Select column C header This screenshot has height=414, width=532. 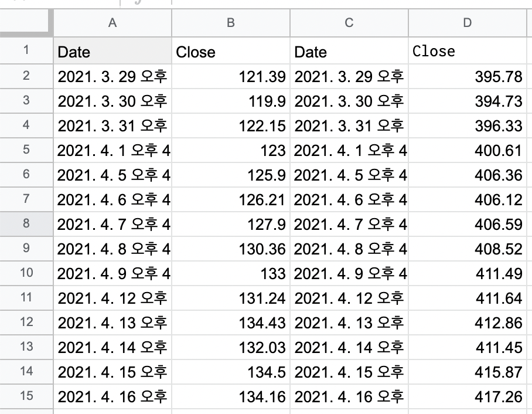coord(349,23)
